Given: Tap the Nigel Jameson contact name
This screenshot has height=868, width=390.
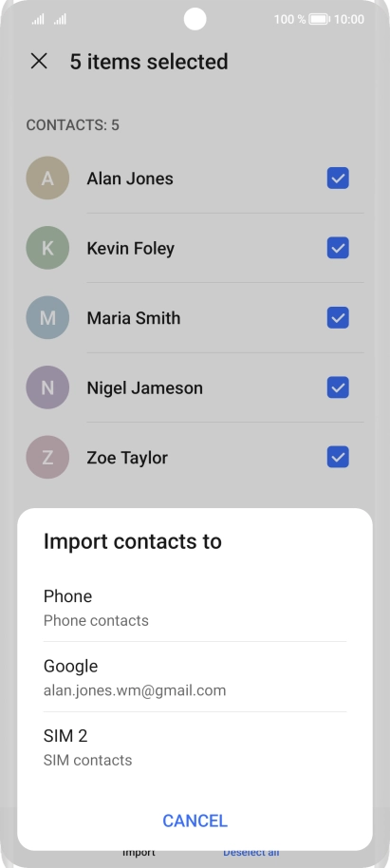Looking at the screenshot, I should (x=144, y=388).
